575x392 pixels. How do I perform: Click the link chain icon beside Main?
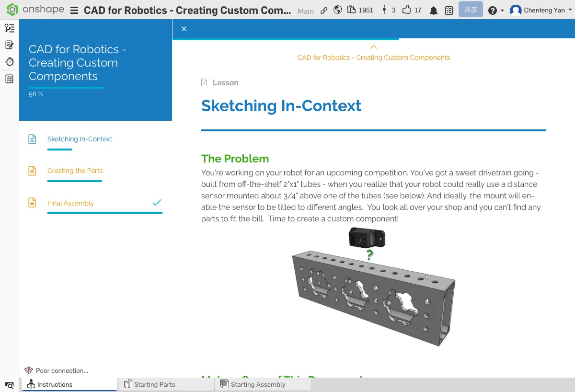tap(324, 10)
